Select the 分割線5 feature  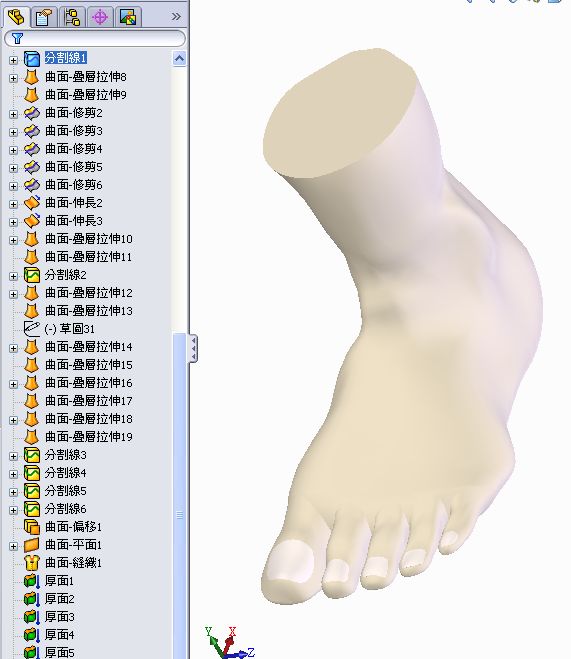click(x=66, y=490)
